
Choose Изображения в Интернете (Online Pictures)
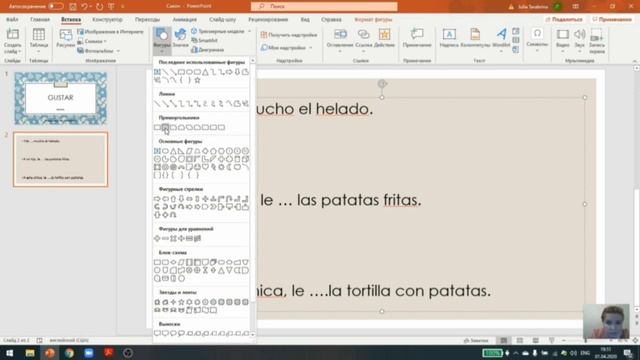coord(110,32)
